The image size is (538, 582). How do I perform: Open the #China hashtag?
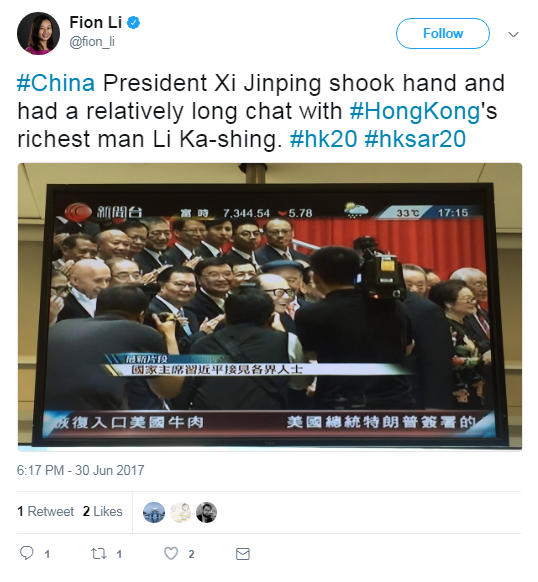tap(56, 83)
